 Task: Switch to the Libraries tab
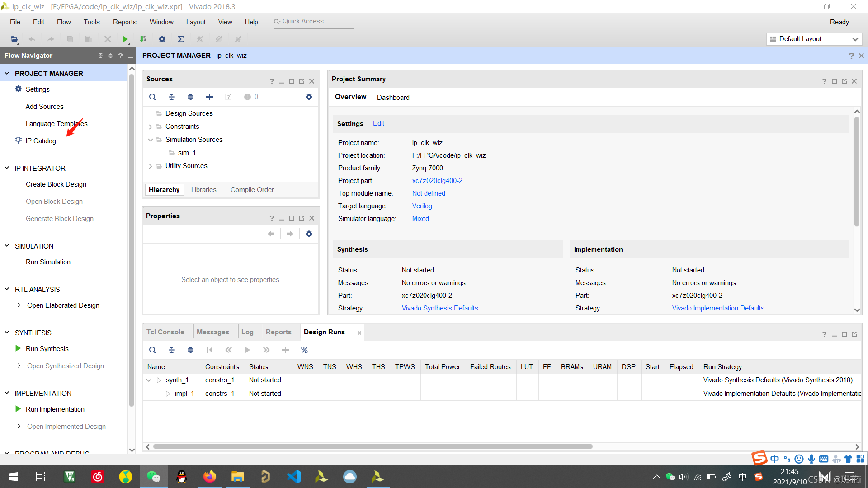(204, 190)
